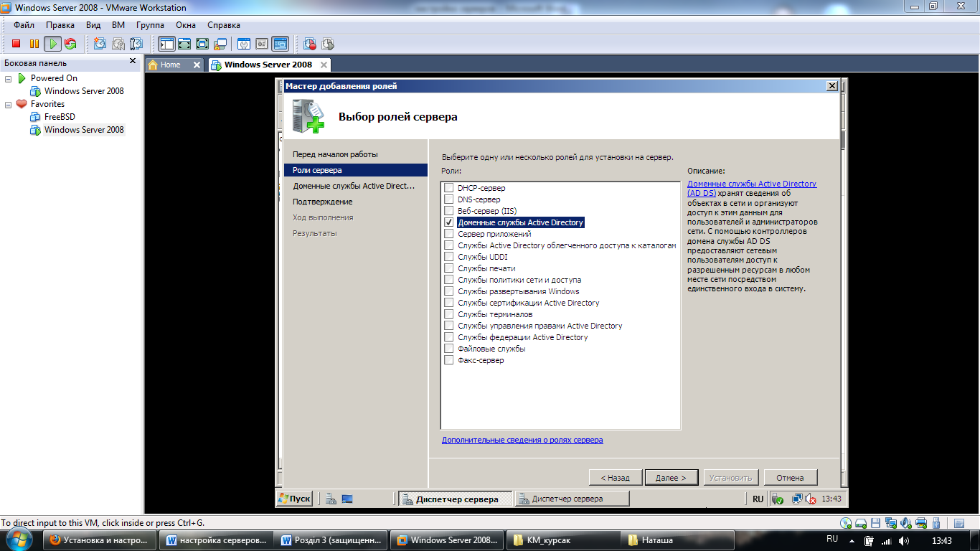
Task: Open the Окна menu
Action: pos(187,25)
